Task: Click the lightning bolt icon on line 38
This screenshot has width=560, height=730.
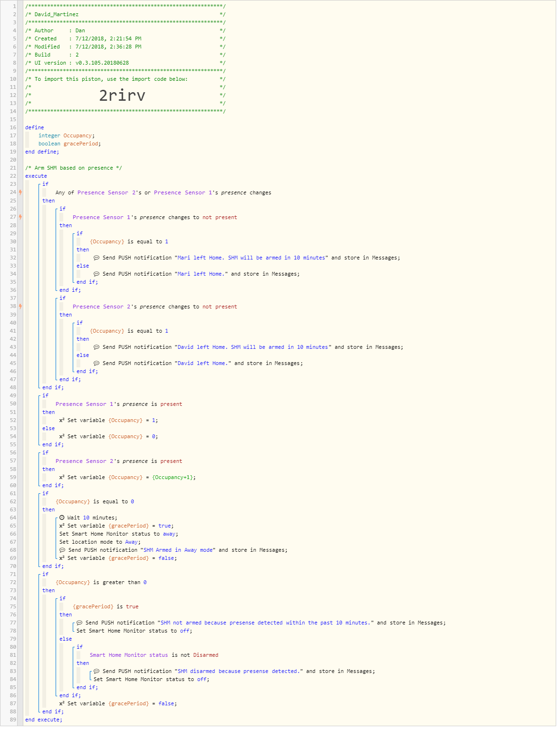Action: pyautogui.click(x=20, y=307)
